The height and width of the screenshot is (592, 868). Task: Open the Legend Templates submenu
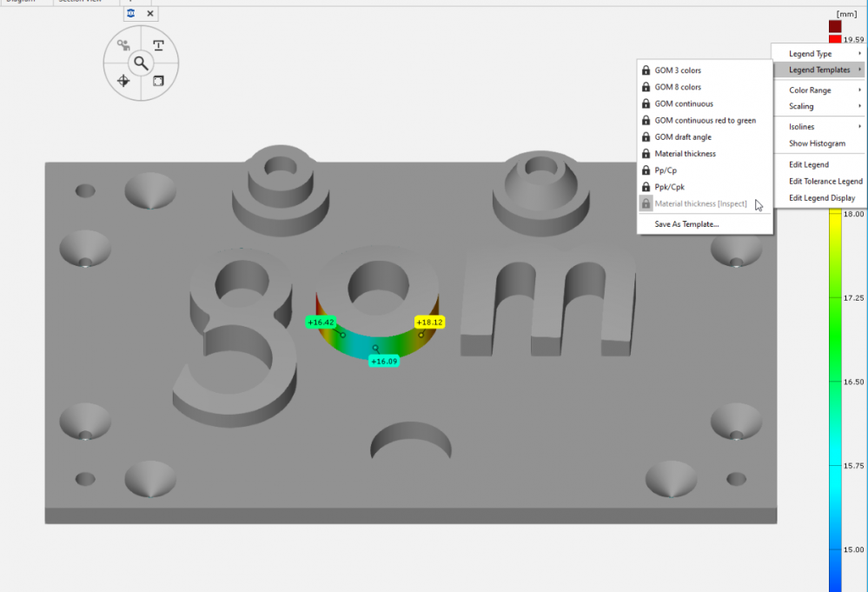pyautogui.click(x=819, y=70)
